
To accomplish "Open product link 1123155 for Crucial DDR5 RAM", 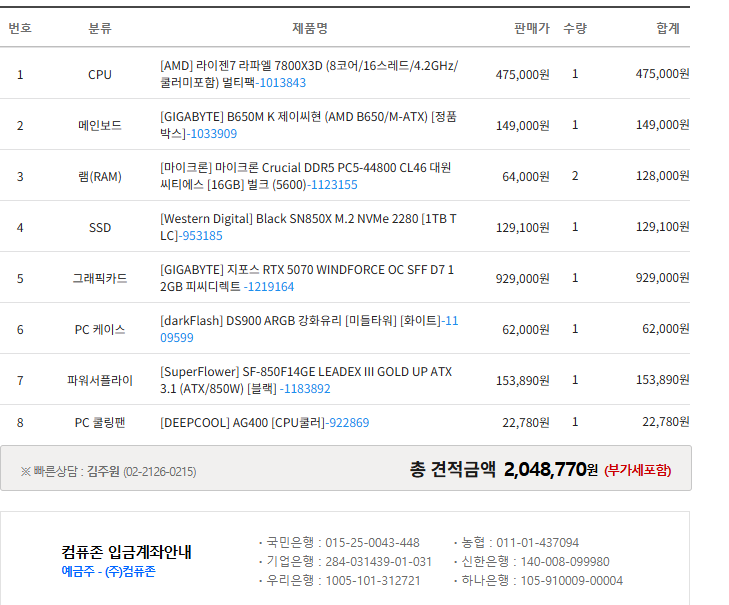I will 334,185.
